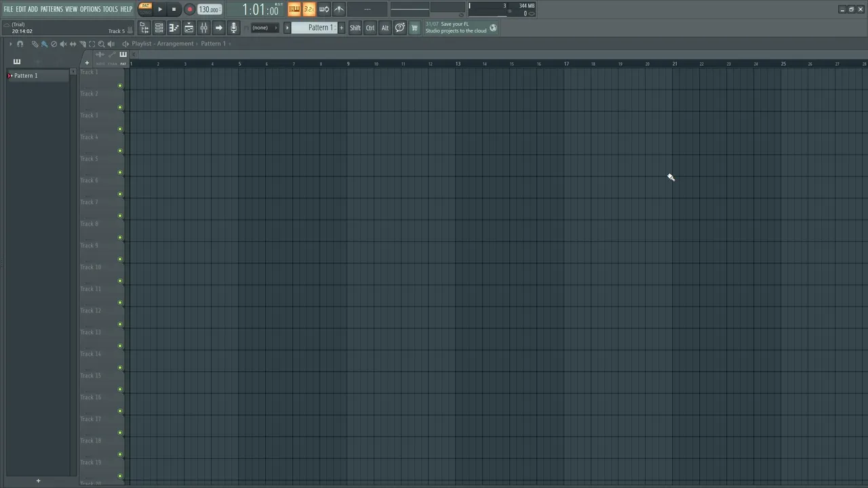Select the Draw pencil tool
This screenshot has width=868, height=488.
coord(35,44)
